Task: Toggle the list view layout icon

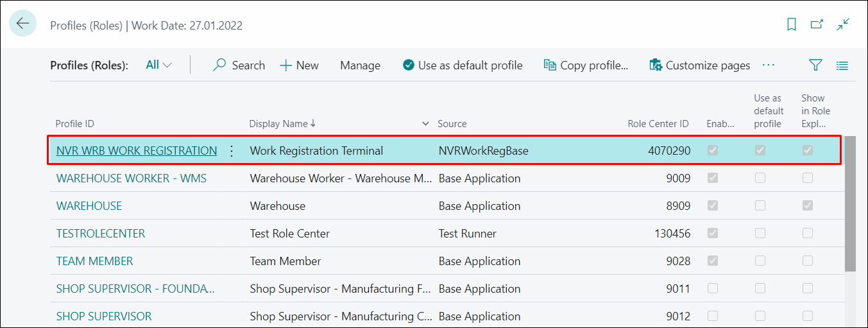Action: [842, 65]
